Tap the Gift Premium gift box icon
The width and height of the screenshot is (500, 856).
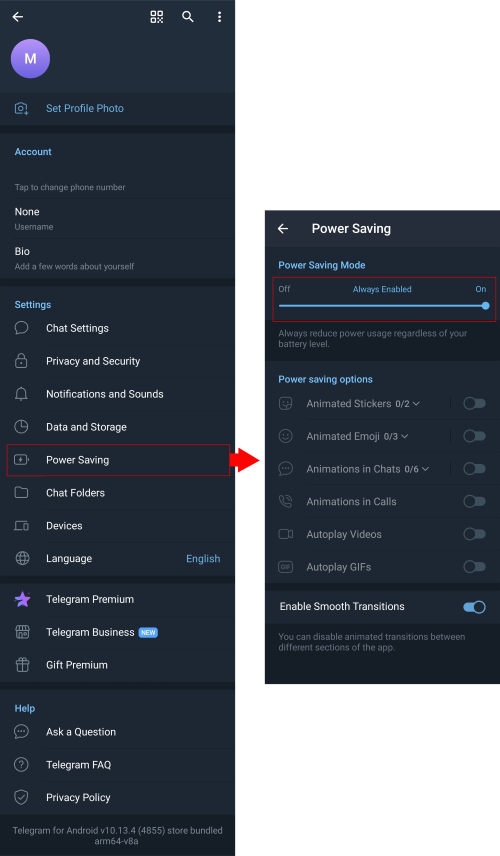[x=22, y=664]
